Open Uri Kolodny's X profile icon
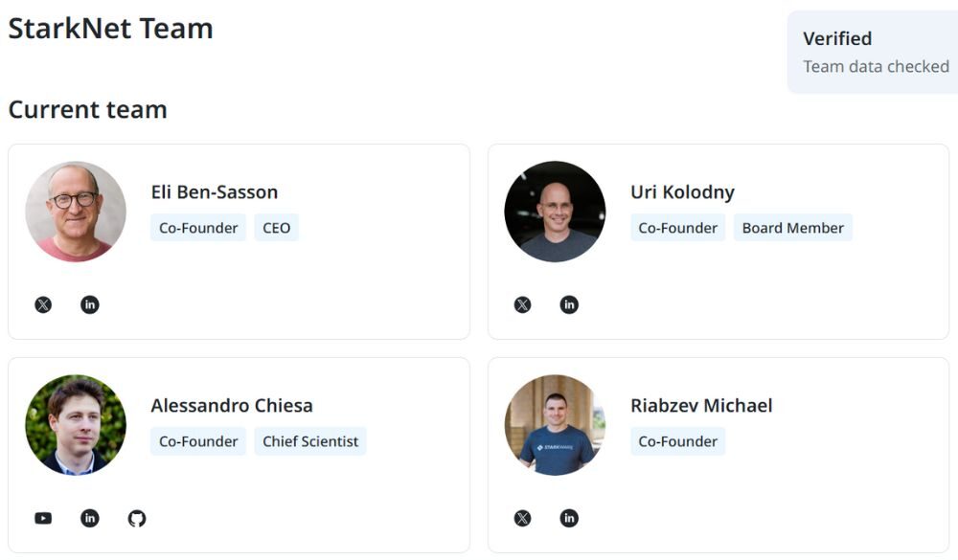This screenshot has height=560, width=958. point(522,305)
